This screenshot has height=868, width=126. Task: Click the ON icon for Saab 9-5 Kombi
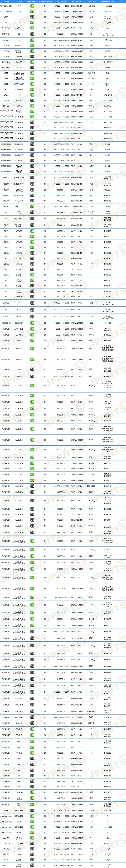(32, 811)
